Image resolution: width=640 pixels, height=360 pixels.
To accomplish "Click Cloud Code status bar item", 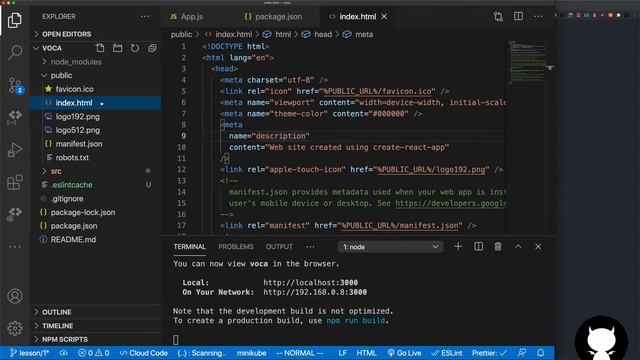I will (x=144, y=353).
